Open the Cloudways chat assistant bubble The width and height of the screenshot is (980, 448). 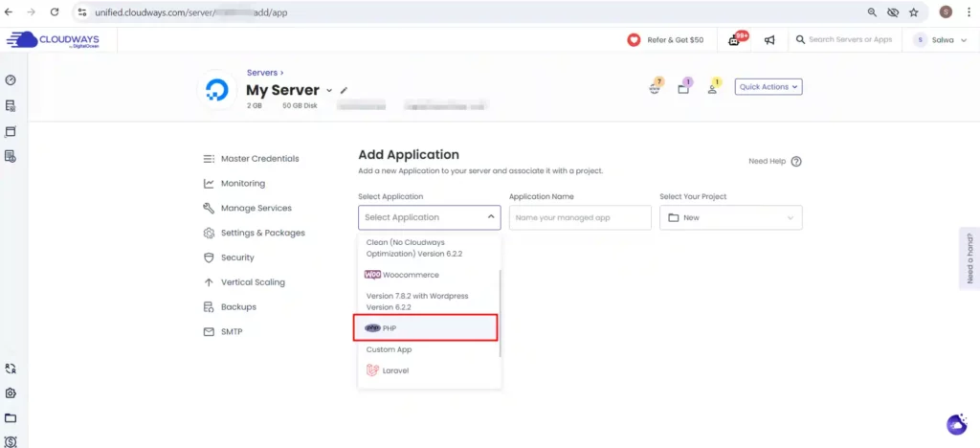point(956,424)
